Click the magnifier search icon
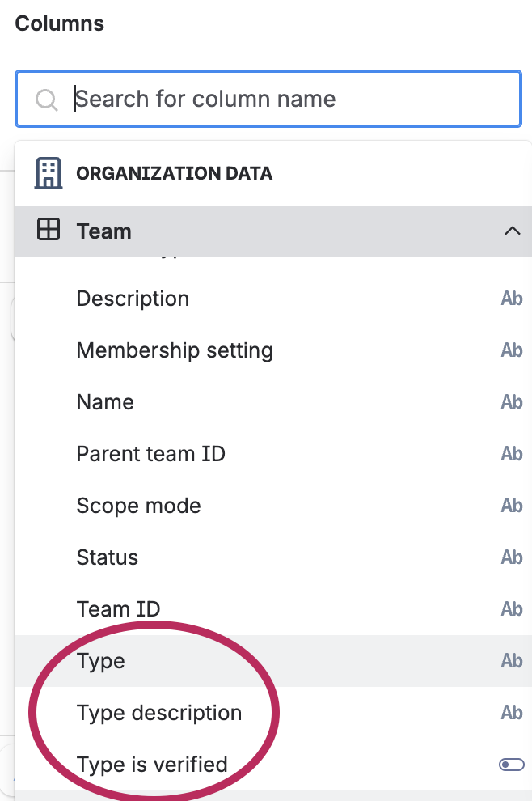 pyautogui.click(x=46, y=99)
